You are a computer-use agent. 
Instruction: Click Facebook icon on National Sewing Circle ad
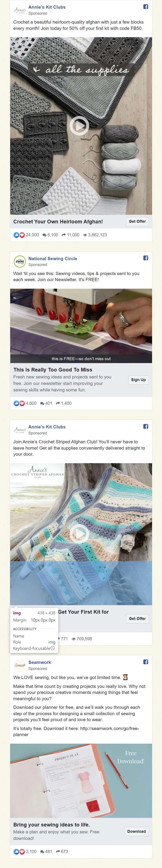[146, 258]
